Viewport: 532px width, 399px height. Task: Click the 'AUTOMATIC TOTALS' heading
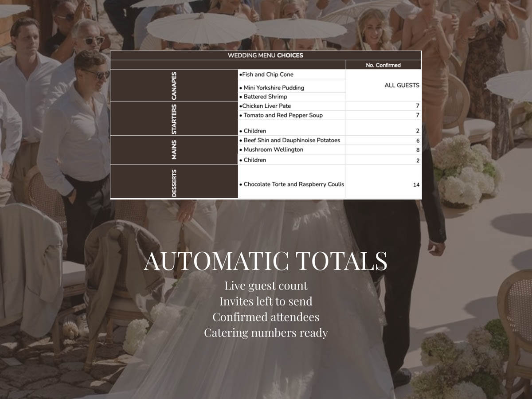pos(266,261)
